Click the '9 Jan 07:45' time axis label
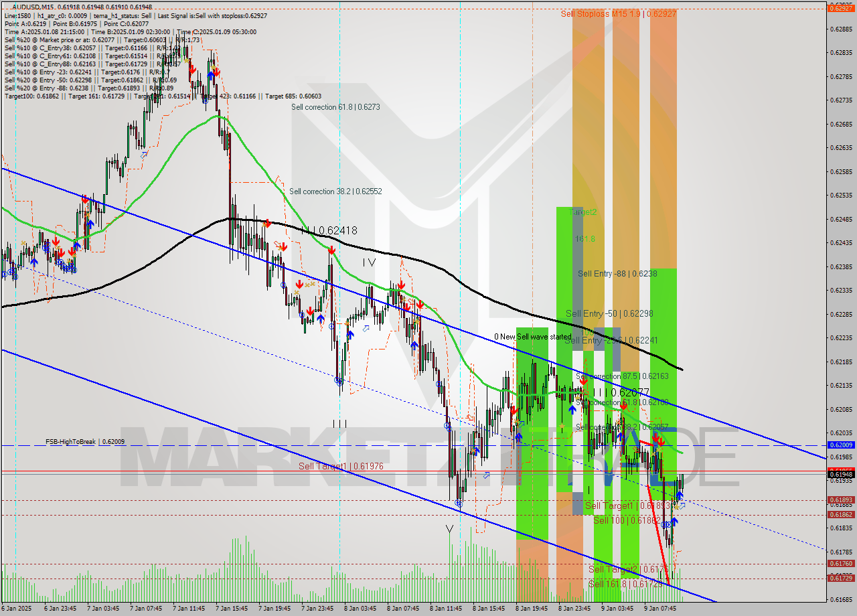The width and height of the screenshot is (857, 616). click(x=659, y=609)
